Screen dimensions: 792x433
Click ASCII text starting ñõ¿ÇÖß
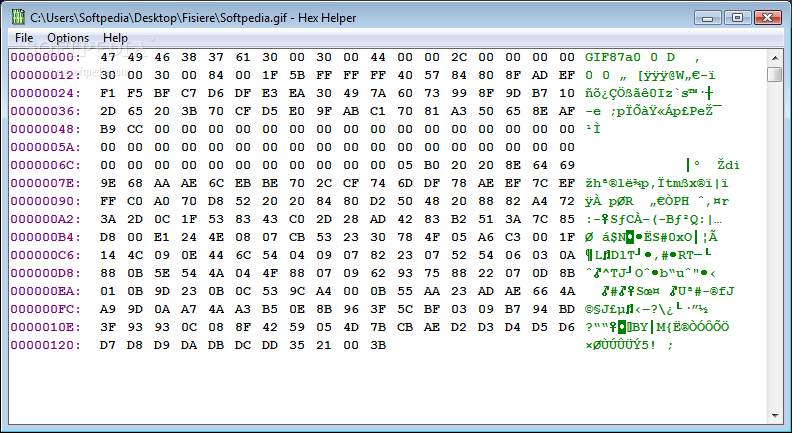click(649, 93)
